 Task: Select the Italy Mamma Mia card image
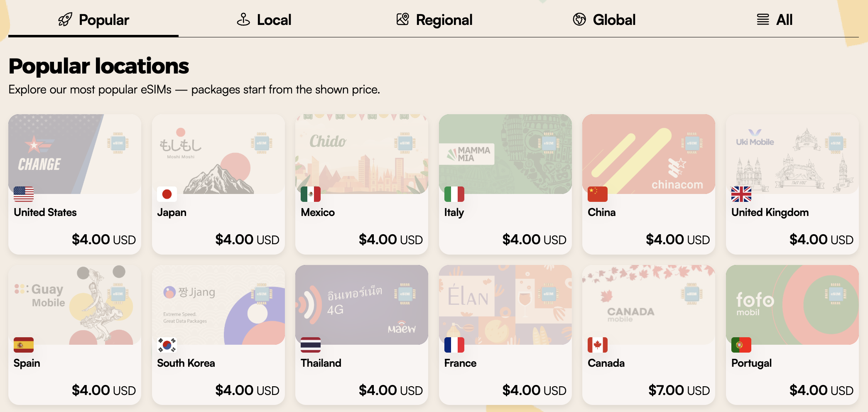[x=505, y=154]
